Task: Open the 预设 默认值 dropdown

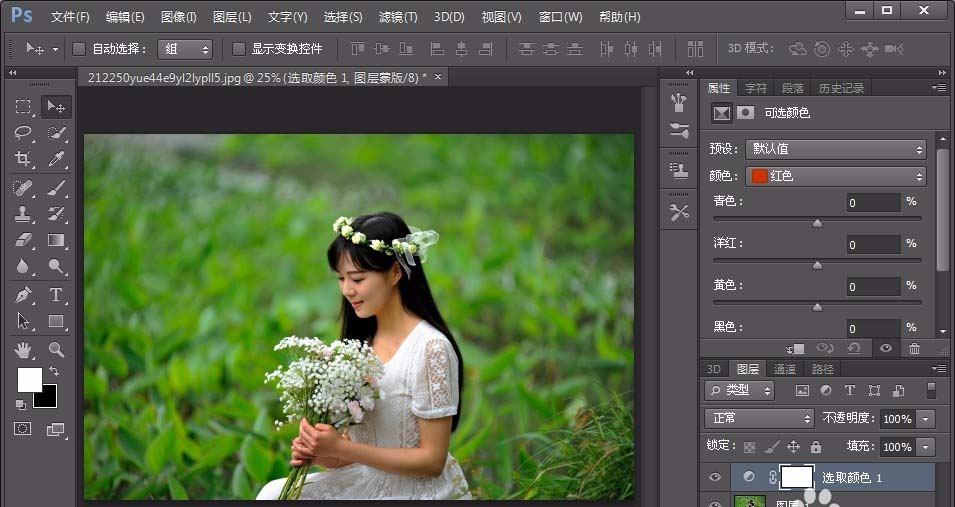Action: tap(836, 149)
